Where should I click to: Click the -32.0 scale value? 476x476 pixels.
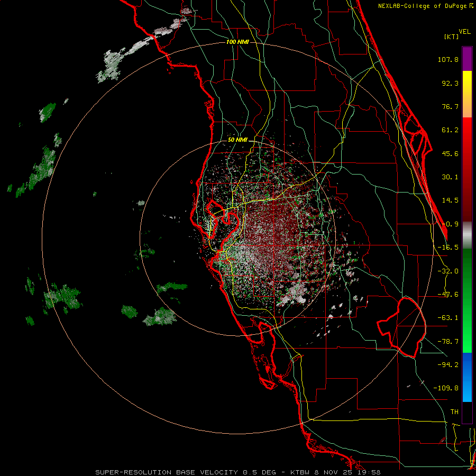[x=448, y=271]
